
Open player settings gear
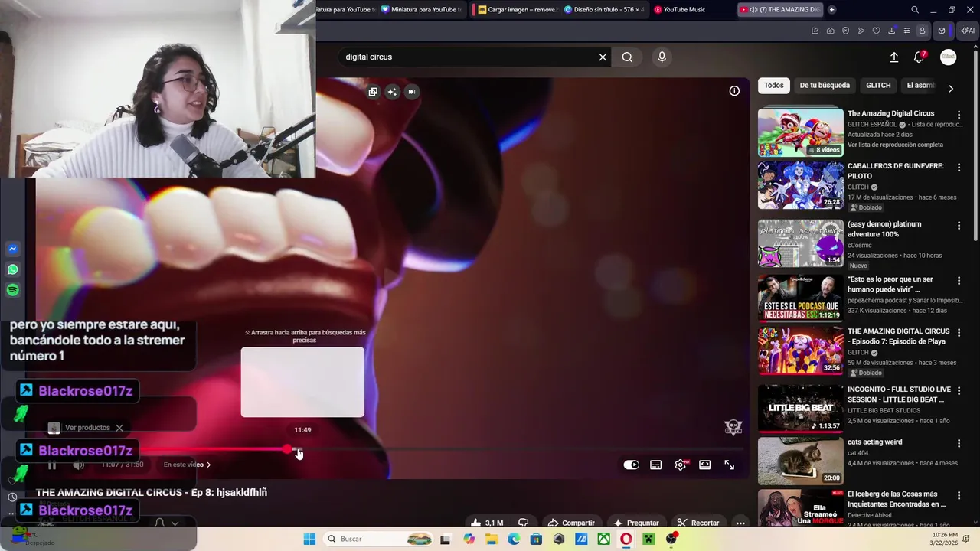pyautogui.click(x=681, y=465)
